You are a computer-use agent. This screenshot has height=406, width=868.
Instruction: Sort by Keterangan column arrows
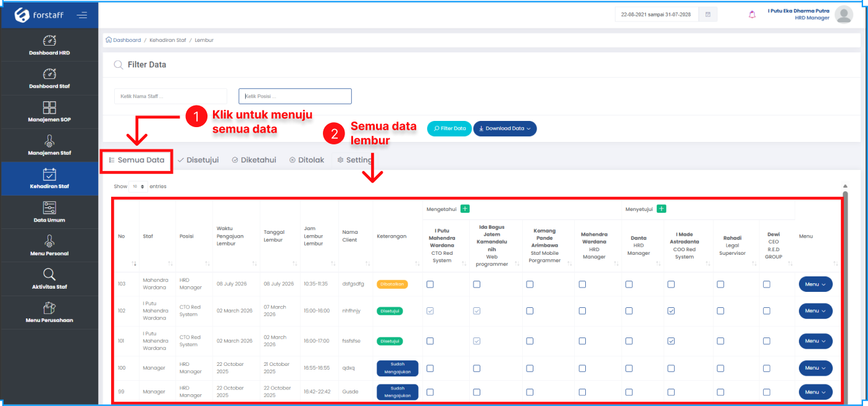(418, 263)
